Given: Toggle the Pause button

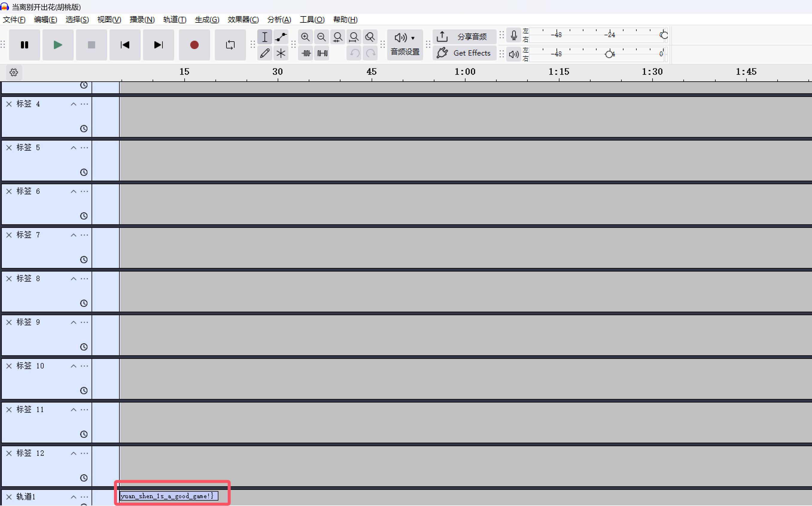Looking at the screenshot, I should click(x=25, y=45).
